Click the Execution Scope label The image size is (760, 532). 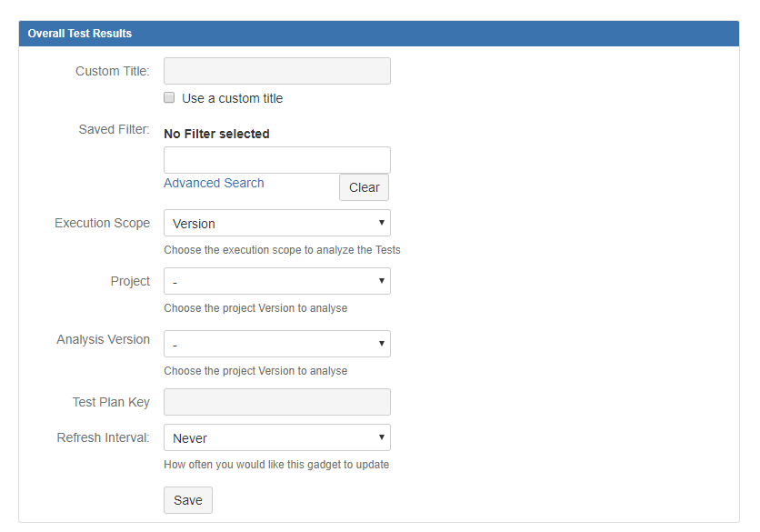[x=102, y=223]
